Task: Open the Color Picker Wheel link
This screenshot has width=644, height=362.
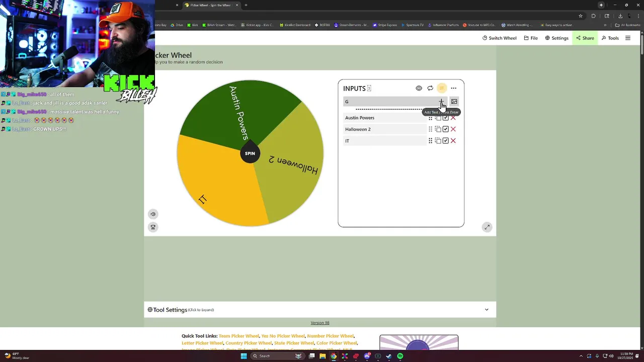Action: [x=337, y=343]
